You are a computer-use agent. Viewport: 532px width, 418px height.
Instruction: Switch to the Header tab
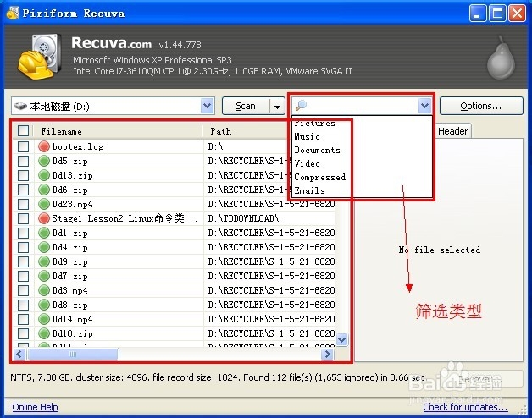coord(452,131)
